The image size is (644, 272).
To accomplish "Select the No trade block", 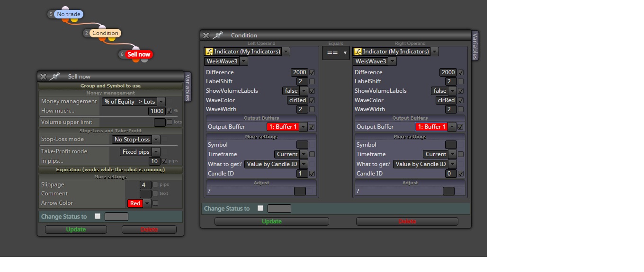I will [x=69, y=14].
